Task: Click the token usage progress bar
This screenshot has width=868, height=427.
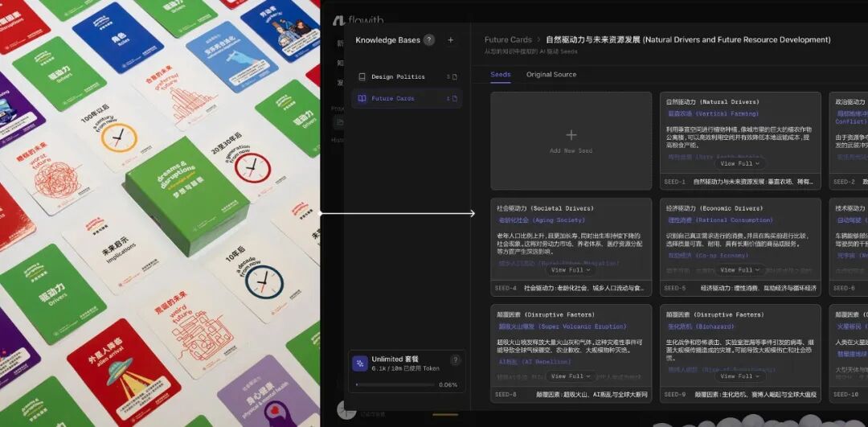Action: pos(395,384)
